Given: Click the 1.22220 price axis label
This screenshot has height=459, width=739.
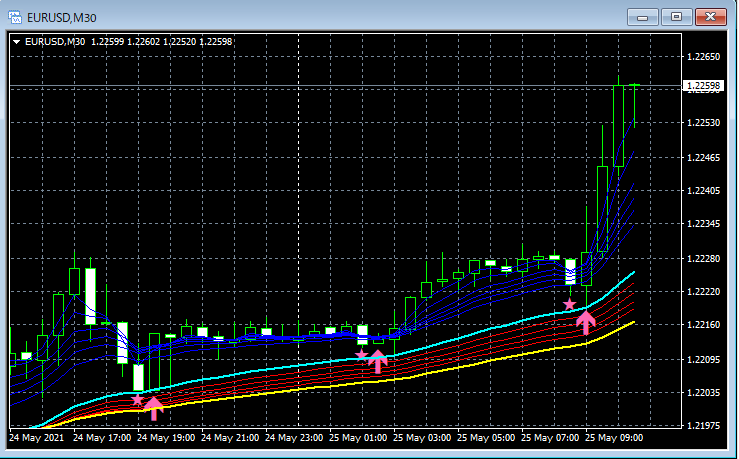Looking at the screenshot, I should pos(704,292).
